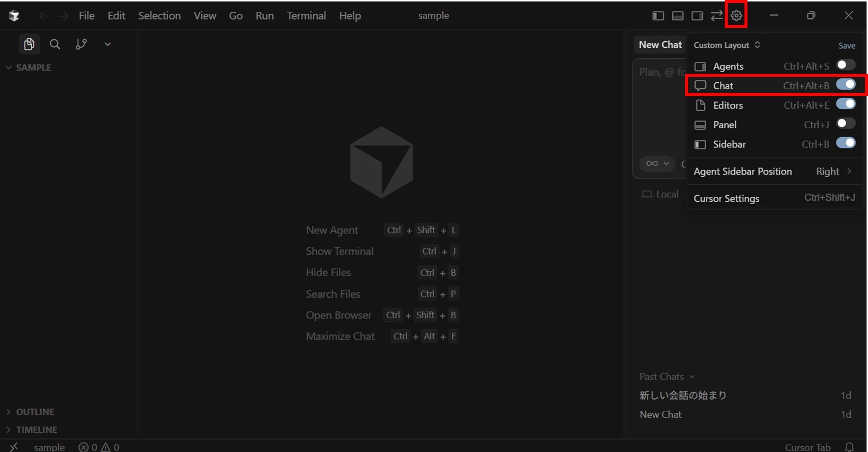This screenshot has height=452, width=868.
Task: Expand the OUTLINE section
Action: [x=35, y=412]
